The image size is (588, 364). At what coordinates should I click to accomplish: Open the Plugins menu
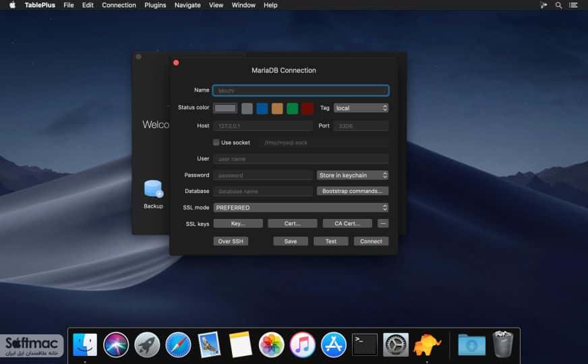coord(155,5)
